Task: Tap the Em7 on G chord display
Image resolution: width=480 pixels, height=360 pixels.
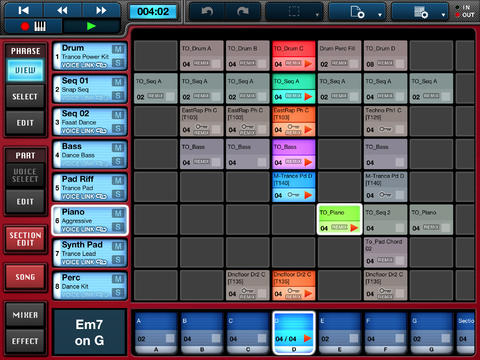Action: pos(89,332)
